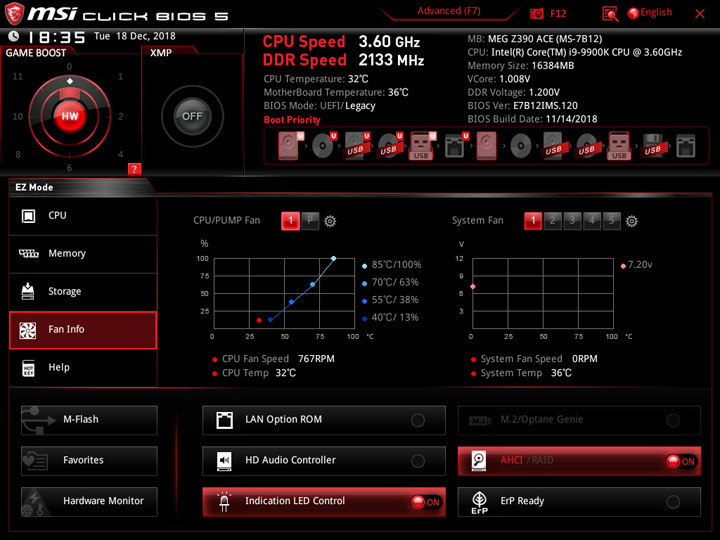Image resolution: width=720 pixels, height=540 pixels.
Task: Take screenshot with F12 camera icon
Action: [536, 13]
